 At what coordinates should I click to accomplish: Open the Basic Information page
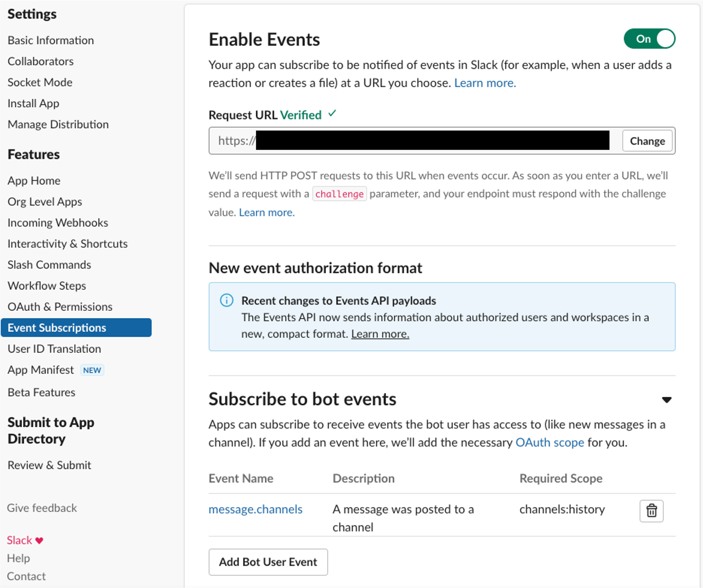(51, 40)
